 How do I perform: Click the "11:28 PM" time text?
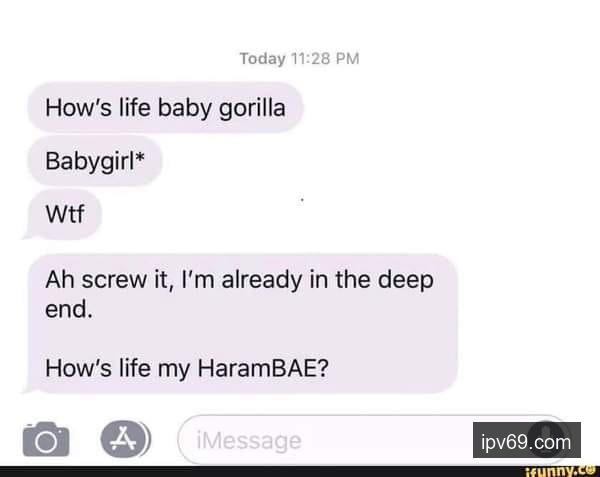(325, 59)
